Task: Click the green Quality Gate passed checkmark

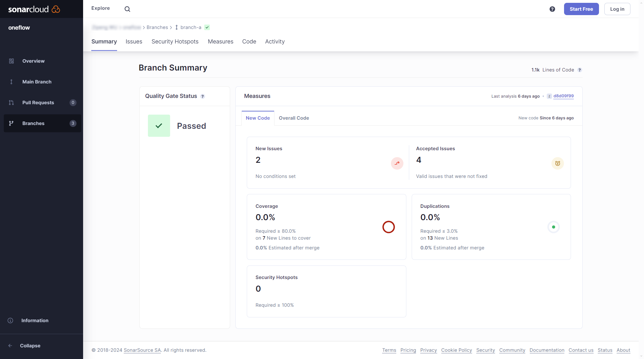Action: [159, 126]
